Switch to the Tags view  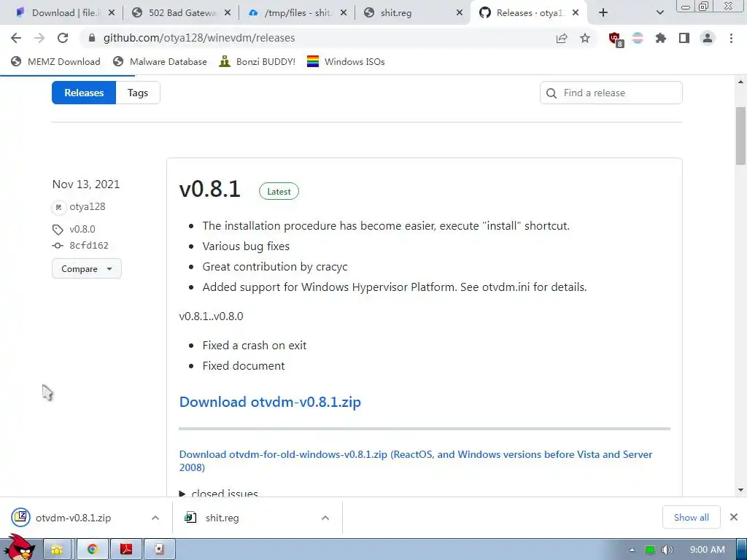pyautogui.click(x=138, y=93)
